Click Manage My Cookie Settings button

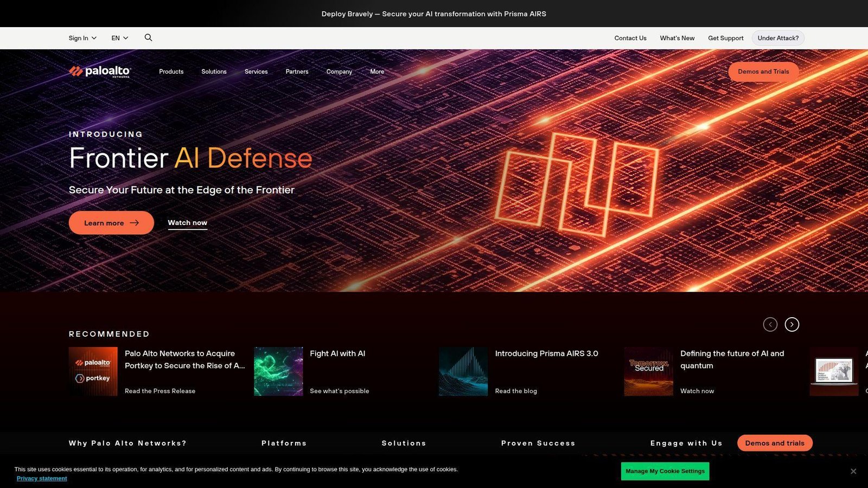pyautogui.click(x=665, y=471)
